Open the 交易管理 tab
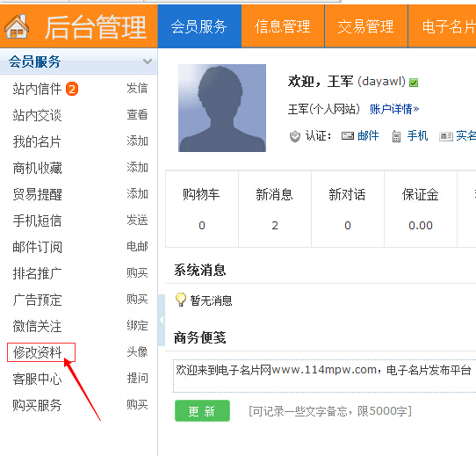The image size is (476, 456). 366,26
